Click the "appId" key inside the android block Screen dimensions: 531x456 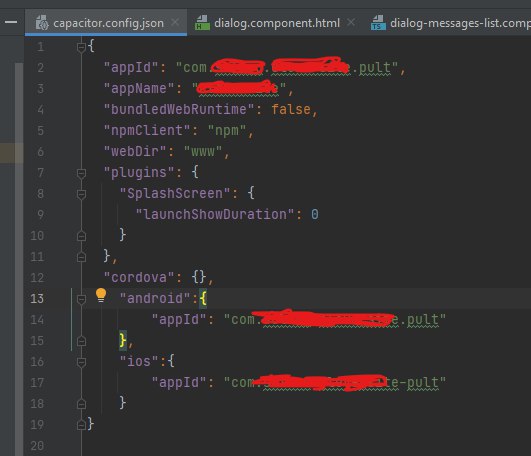click(x=179, y=320)
